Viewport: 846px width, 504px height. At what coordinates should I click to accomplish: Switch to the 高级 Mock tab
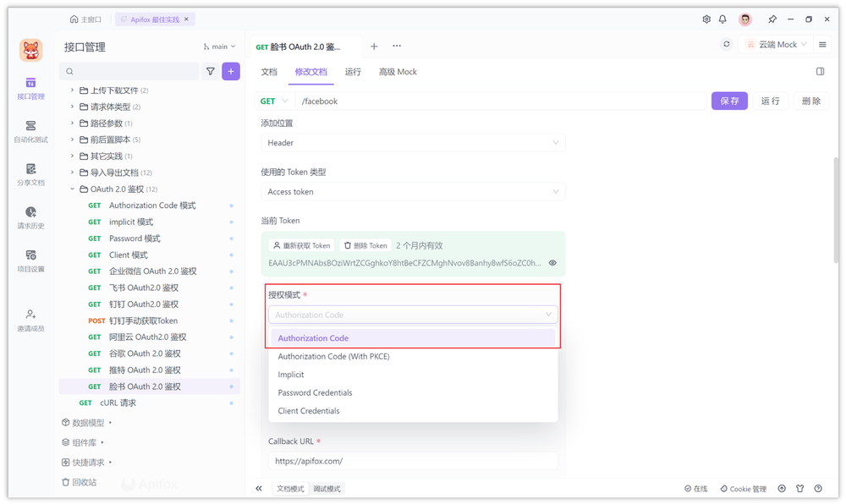click(x=397, y=72)
